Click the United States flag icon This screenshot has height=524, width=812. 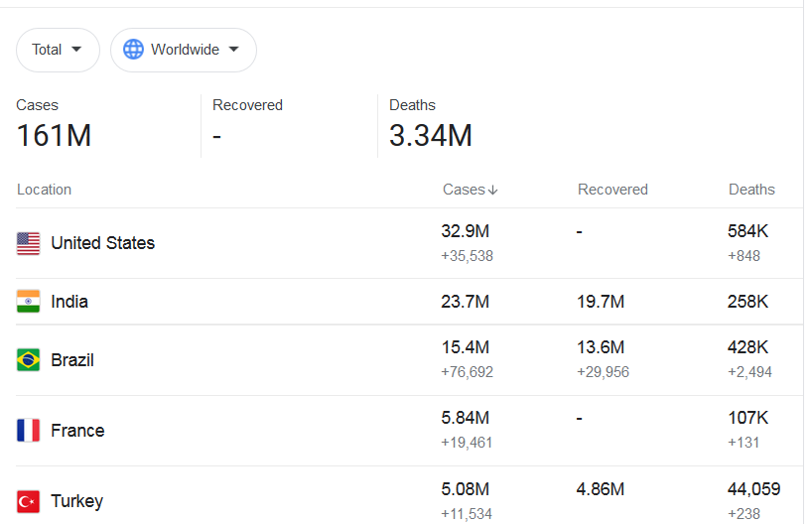click(28, 243)
